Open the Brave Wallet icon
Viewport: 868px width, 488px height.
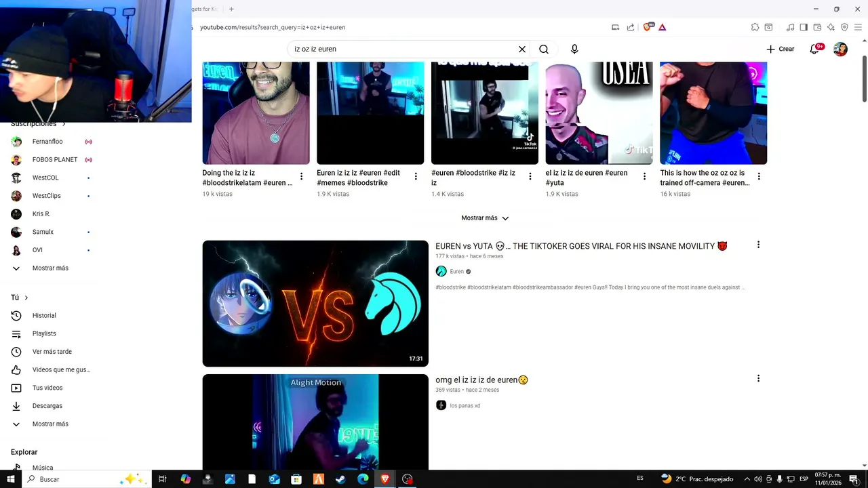(x=817, y=27)
